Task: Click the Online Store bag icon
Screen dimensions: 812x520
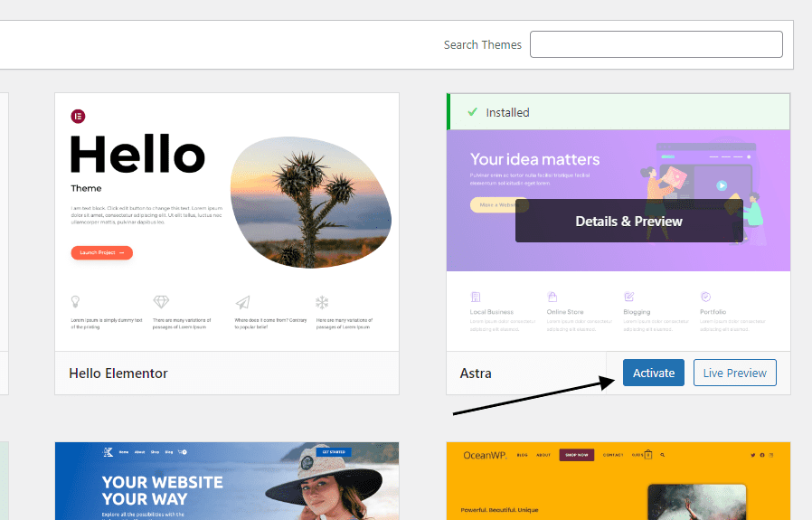Action: point(552,297)
